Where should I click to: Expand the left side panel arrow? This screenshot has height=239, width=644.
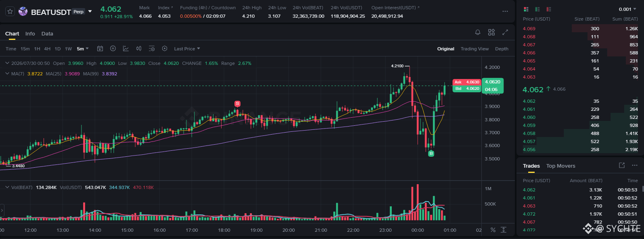(x=2, y=210)
